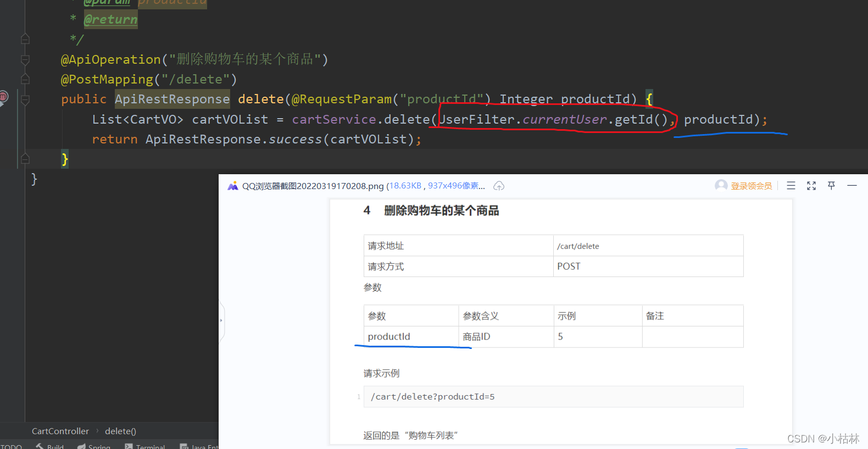This screenshot has height=449, width=868.
Task: Click the /cart/delete table cell
Action: [648, 246]
